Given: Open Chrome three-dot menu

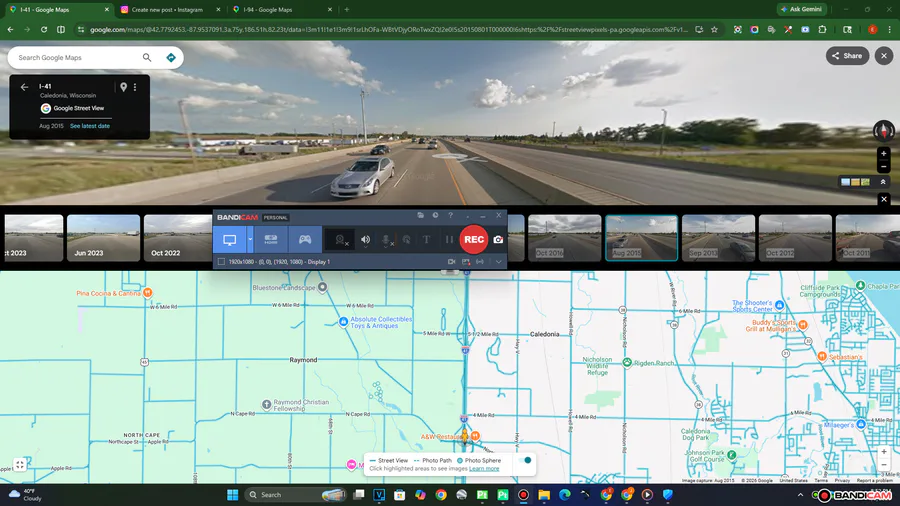Looking at the screenshot, I should coord(890,29).
